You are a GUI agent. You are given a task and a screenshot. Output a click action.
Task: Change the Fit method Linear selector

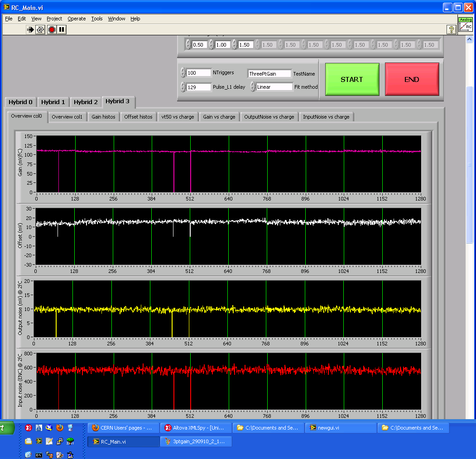(x=253, y=87)
